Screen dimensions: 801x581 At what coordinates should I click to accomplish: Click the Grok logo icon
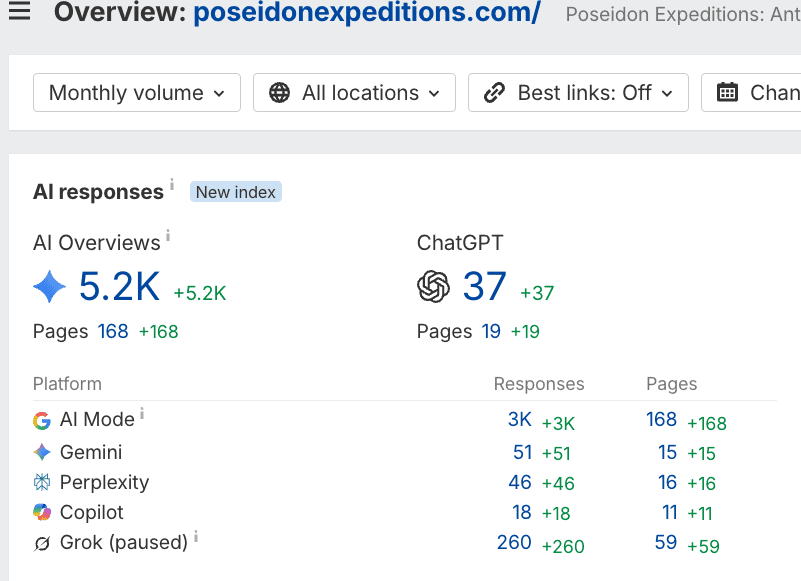coord(42,543)
